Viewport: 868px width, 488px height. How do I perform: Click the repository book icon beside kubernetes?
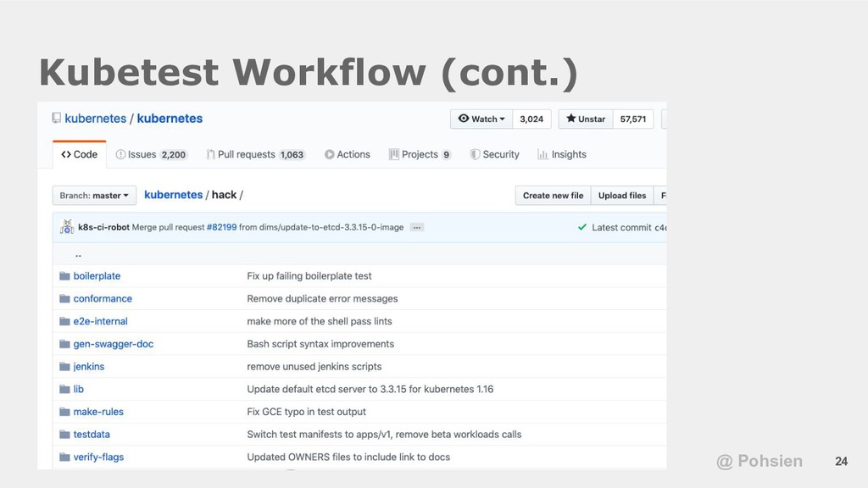point(57,118)
